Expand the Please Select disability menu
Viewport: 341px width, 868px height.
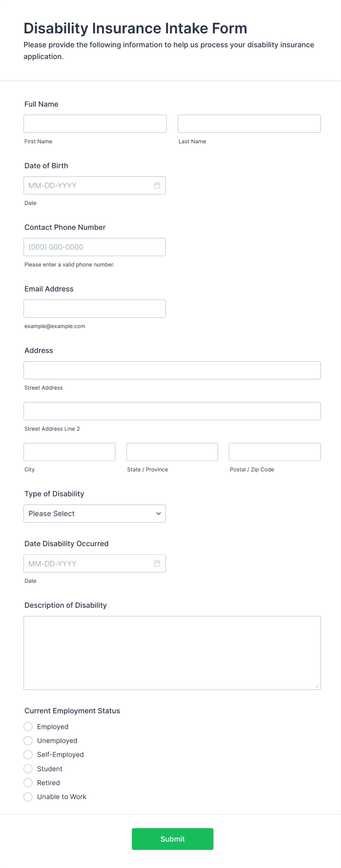(95, 514)
